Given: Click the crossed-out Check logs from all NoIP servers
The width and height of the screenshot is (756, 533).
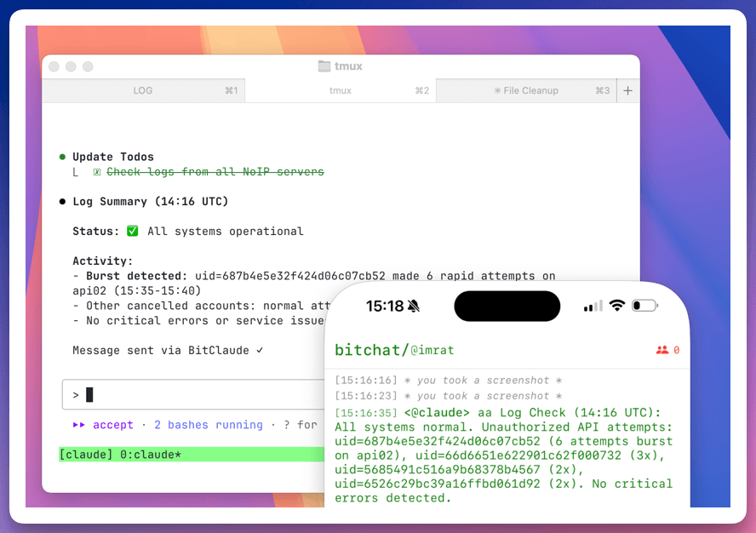Looking at the screenshot, I should point(215,172).
